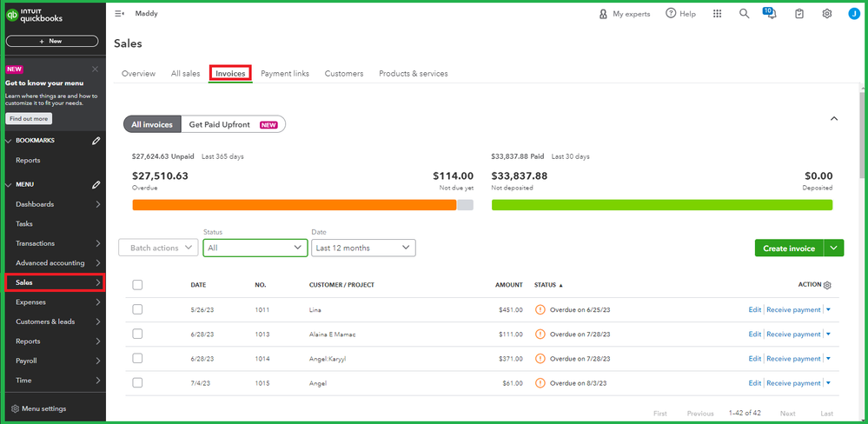Collapse the sidebar with the hamburger icon
868x424 pixels.
[119, 14]
